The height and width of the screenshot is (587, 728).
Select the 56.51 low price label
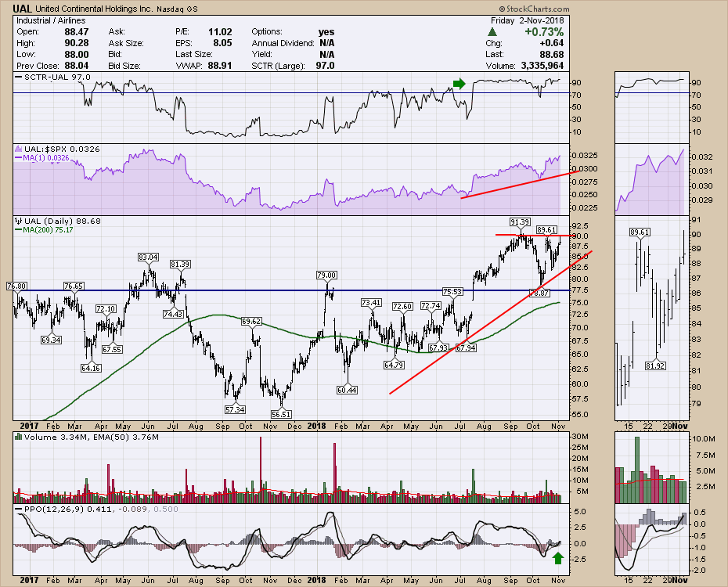pos(278,413)
